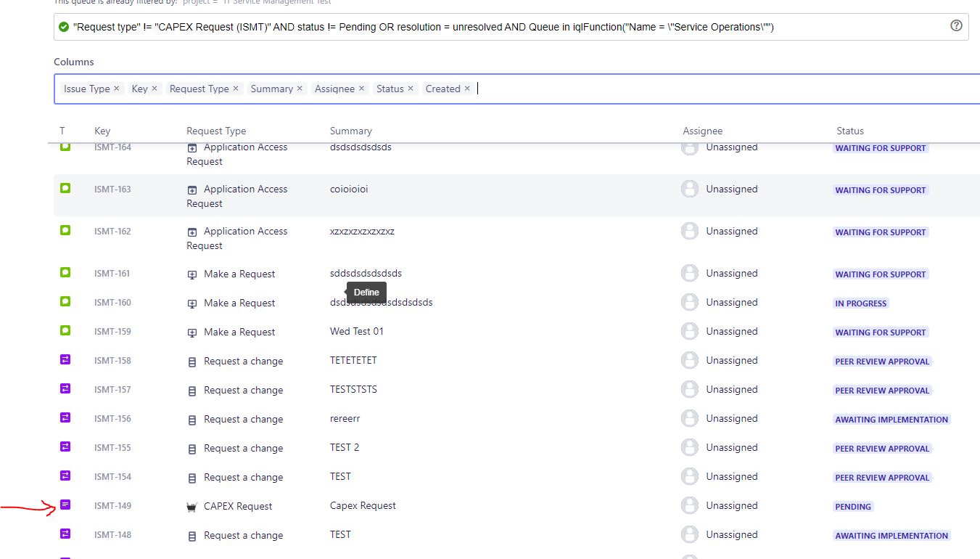Open issue ISMT-149 via its key link

(112, 505)
